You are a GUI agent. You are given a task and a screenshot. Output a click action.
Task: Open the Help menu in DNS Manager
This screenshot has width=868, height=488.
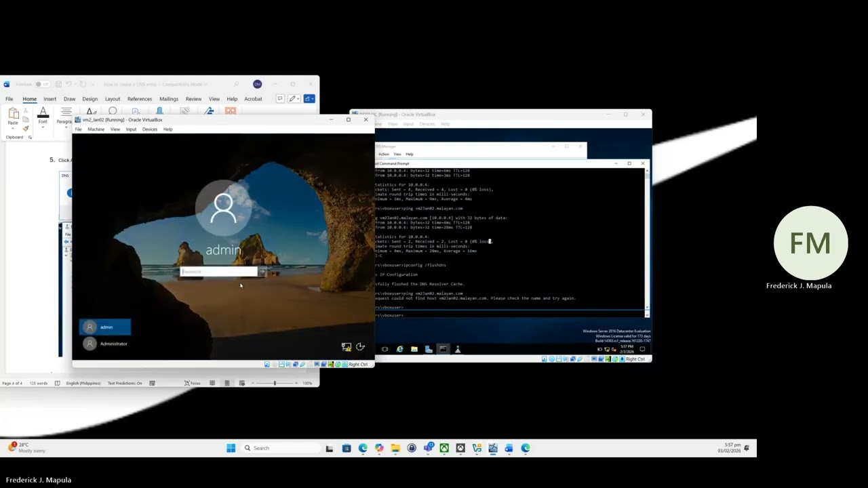(410, 154)
